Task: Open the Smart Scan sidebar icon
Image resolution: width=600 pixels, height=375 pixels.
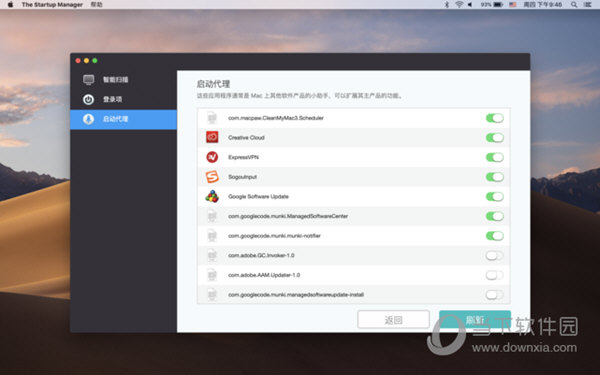Action: click(x=88, y=80)
